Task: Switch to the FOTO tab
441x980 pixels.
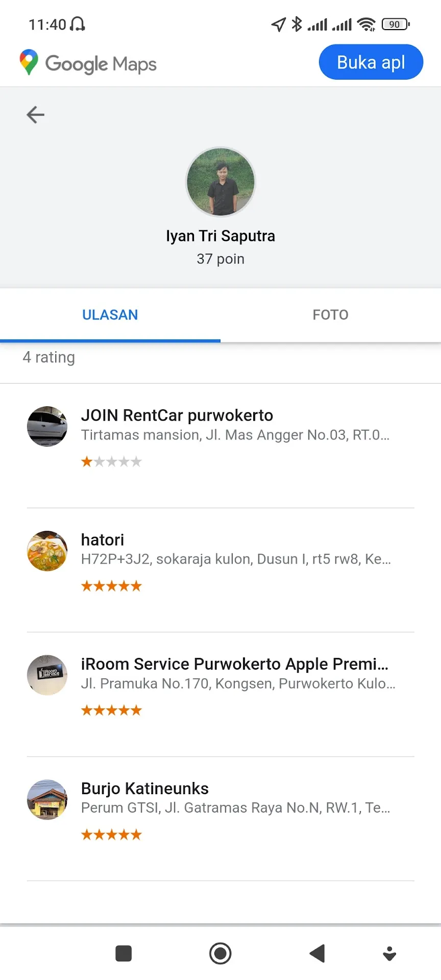Action: pos(331,315)
